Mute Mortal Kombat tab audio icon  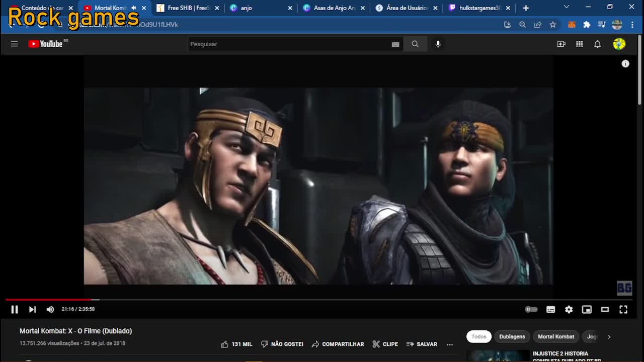[134, 8]
